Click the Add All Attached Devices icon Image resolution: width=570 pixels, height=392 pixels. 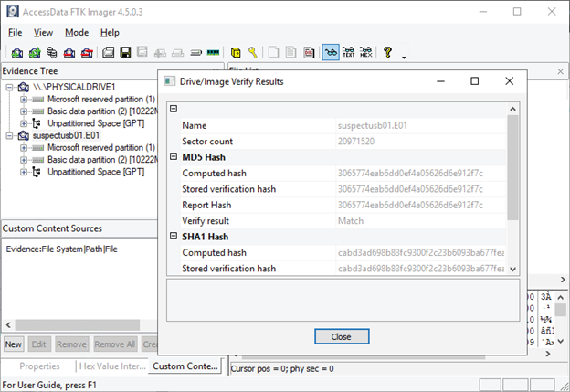(35, 53)
